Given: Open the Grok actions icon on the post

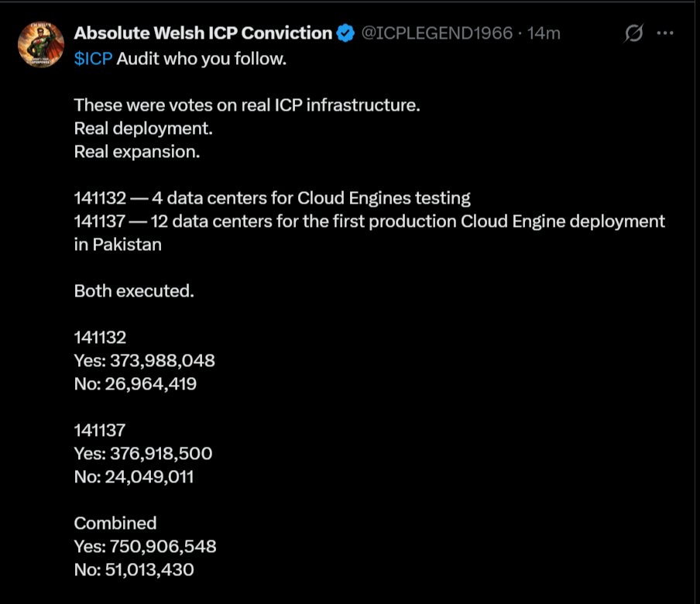Looking at the screenshot, I should point(633,33).
